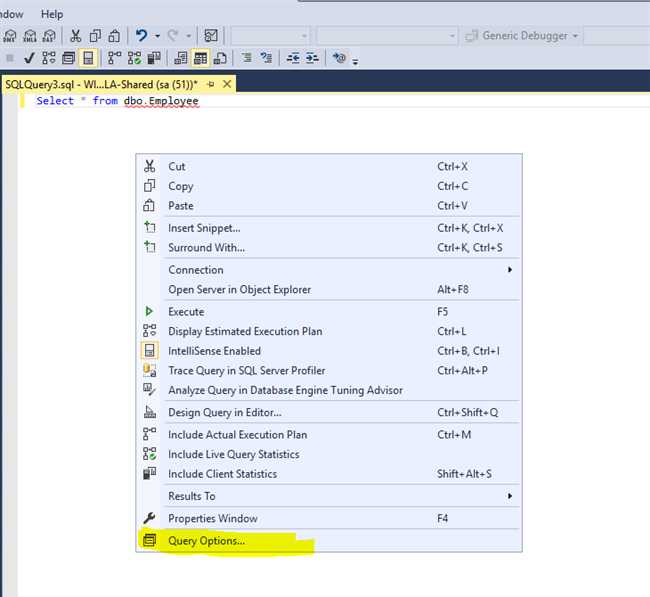Click the SQLQuery3.sql document tab
This screenshot has height=597, width=650.
[x=100, y=85]
